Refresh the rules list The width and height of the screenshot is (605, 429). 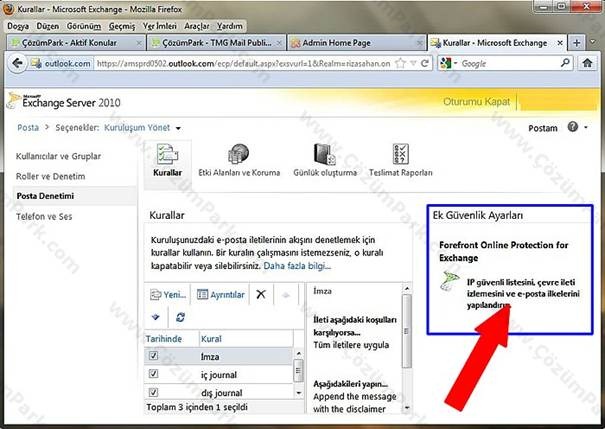(x=180, y=317)
